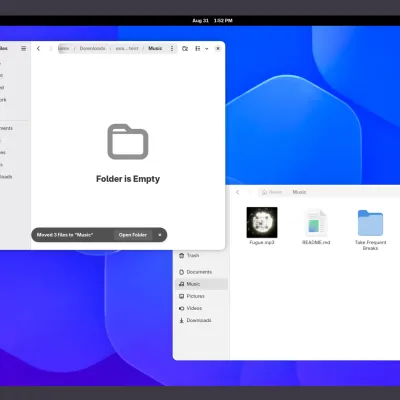Viewport: 400px width, 400px height.
Task: Click the Fugue.mp3 file name label
Action: tap(262, 242)
